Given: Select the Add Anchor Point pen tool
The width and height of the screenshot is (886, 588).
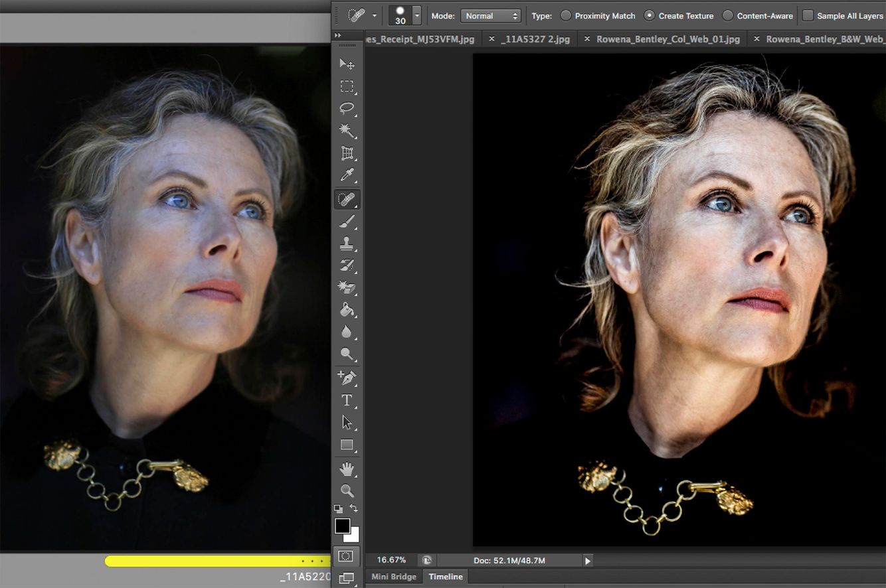Looking at the screenshot, I should pyautogui.click(x=347, y=378).
